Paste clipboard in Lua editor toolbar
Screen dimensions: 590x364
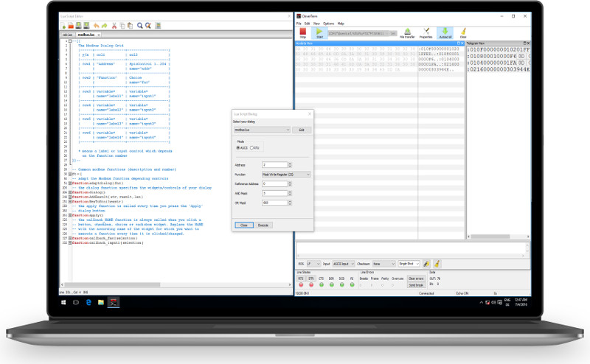pyautogui.click(x=130, y=26)
